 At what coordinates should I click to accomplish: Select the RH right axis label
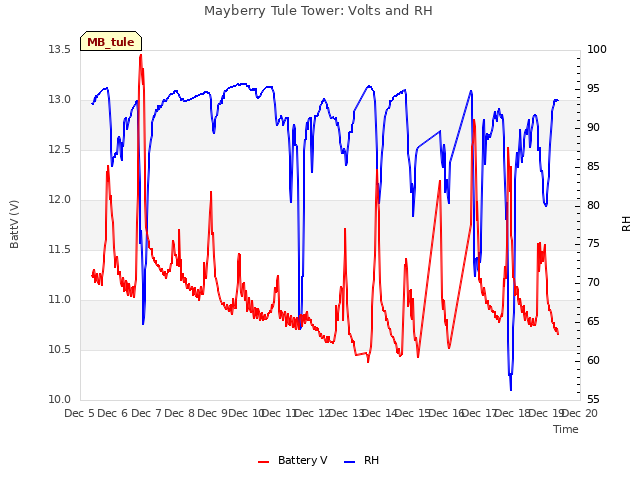(x=626, y=224)
